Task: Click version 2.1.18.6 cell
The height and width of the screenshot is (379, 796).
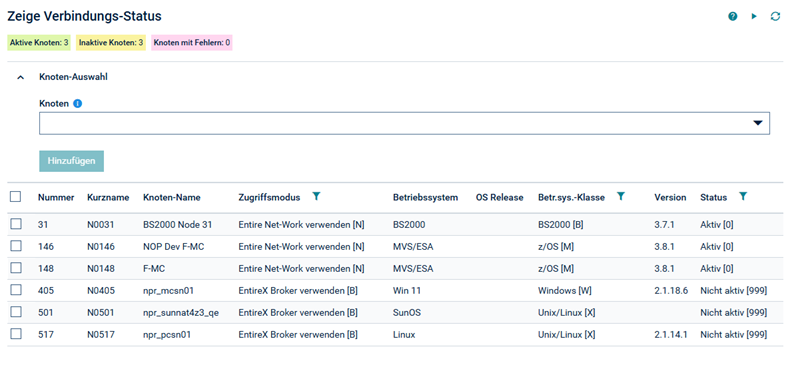Action: coord(671,291)
